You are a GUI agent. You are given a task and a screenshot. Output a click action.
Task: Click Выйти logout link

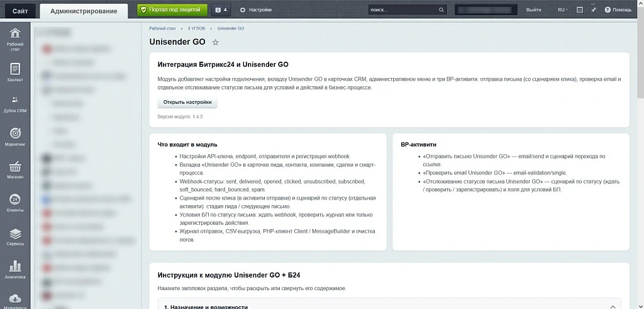tap(533, 10)
